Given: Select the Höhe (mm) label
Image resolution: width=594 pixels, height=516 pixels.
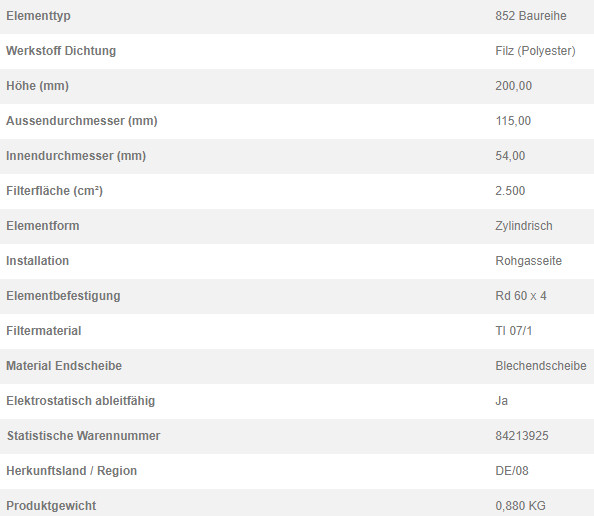Looking at the screenshot, I should [x=38, y=86].
